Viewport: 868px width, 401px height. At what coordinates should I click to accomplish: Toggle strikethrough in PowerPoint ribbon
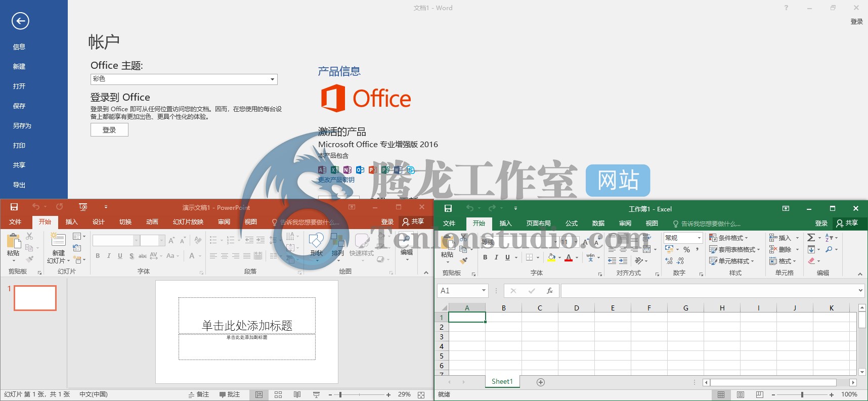pyautogui.click(x=143, y=256)
